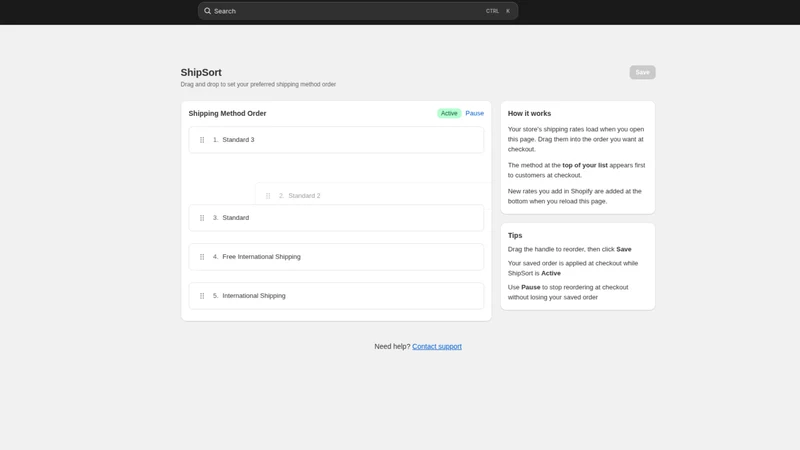Click the Need help? text
800x450 pixels.
(392, 346)
